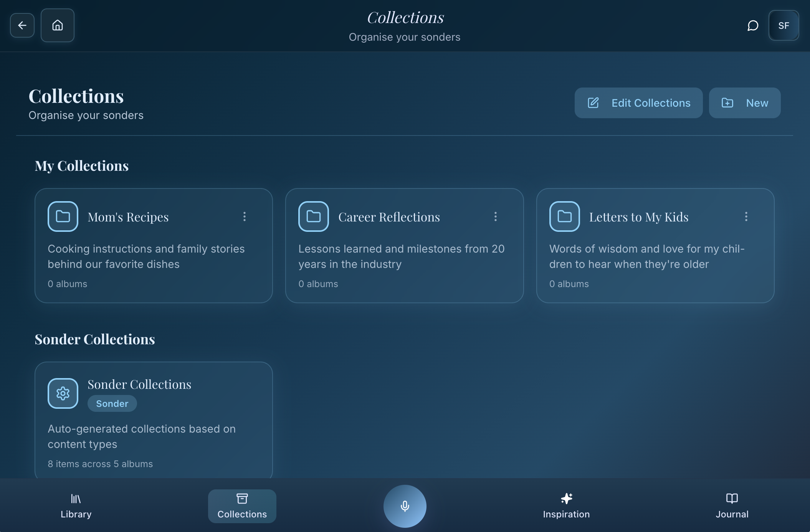Open the chat bubble icon
The image size is (810, 532).
coord(753,25)
